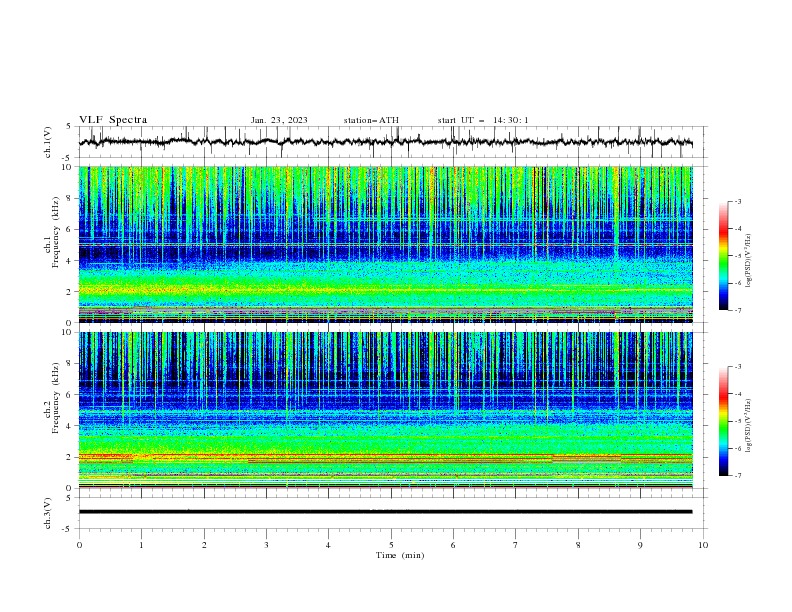Screen dimensions: 792x612
Task: Click time axis tick label "10"
Action: (703, 545)
